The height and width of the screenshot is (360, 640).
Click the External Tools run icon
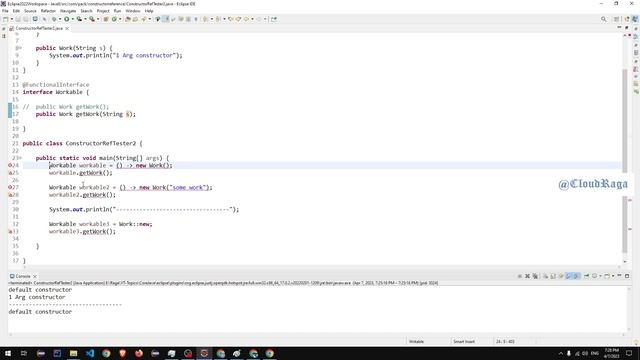pyautogui.click(x=92, y=19)
